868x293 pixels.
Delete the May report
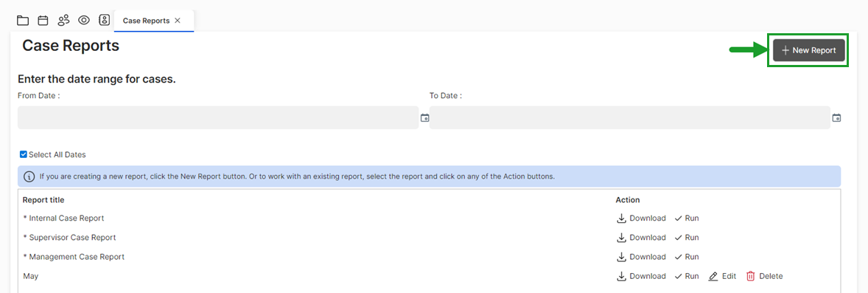765,276
